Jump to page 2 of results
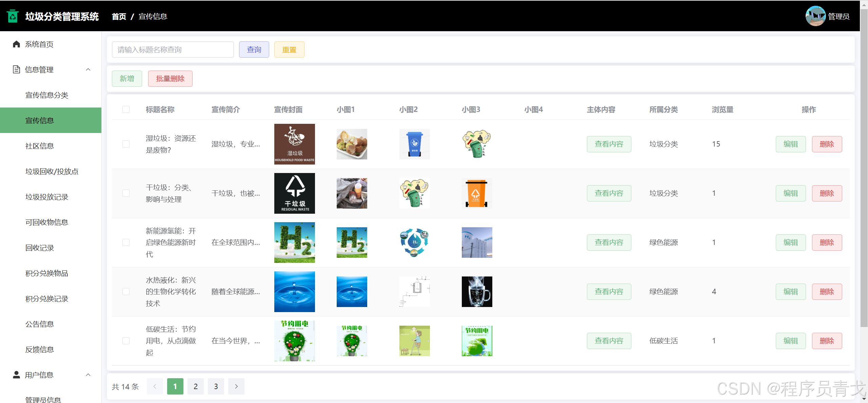The height and width of the screenshot is (403, 868). tap(196, 386)
